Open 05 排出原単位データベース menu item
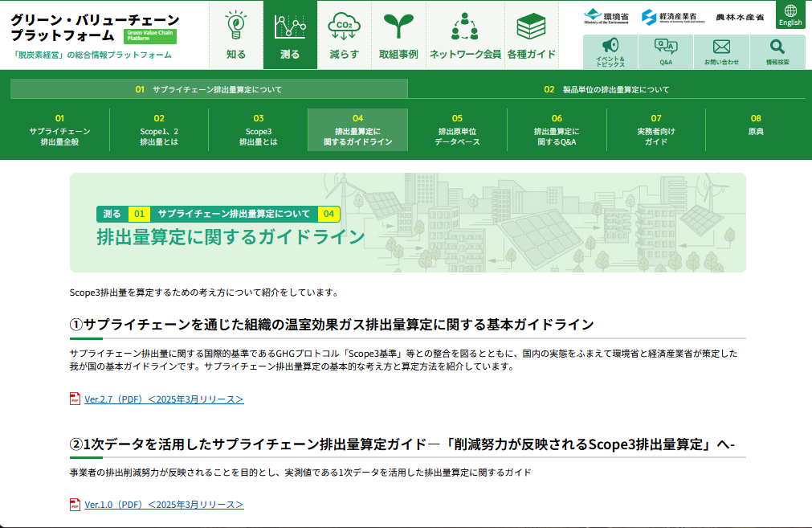The image size is (812, 528). pyautogui.click(x=457, y=130)
